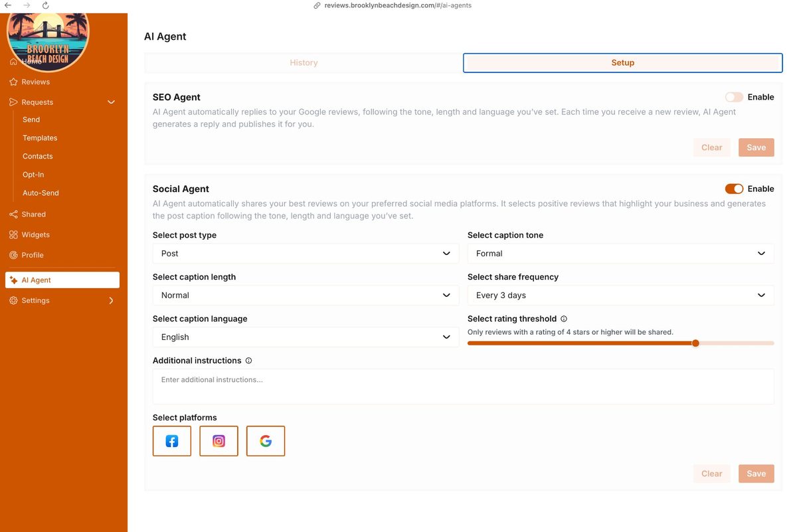Open Send under Requests
Viewport: 797px width, 532px height.
[x=31, y=120]
